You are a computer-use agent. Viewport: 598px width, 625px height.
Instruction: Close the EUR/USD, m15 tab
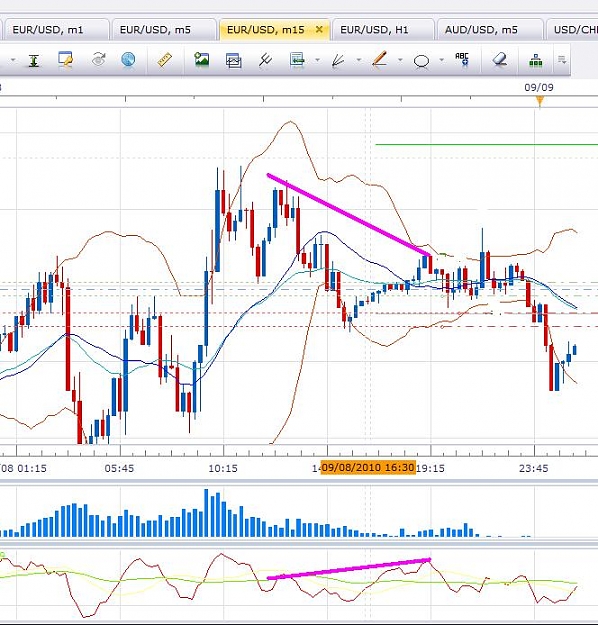pos(319,29)
